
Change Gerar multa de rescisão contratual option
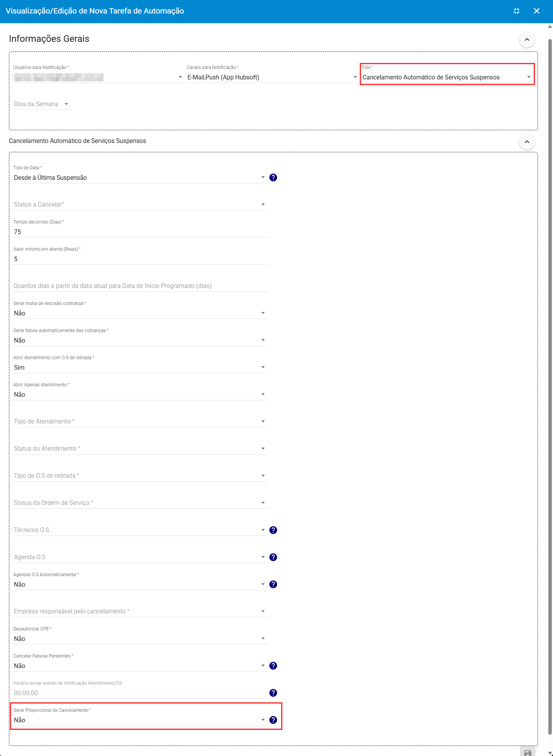pyautogui.click(x=140, y=313)
